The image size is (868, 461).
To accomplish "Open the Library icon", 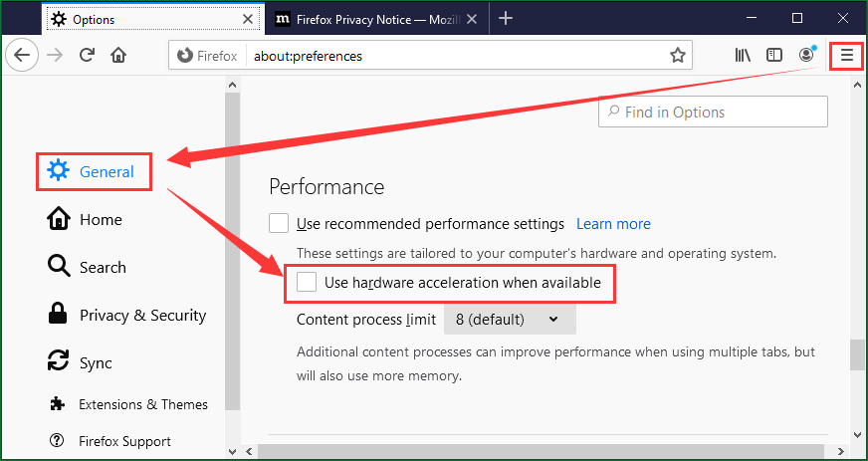I will [743, 56].
